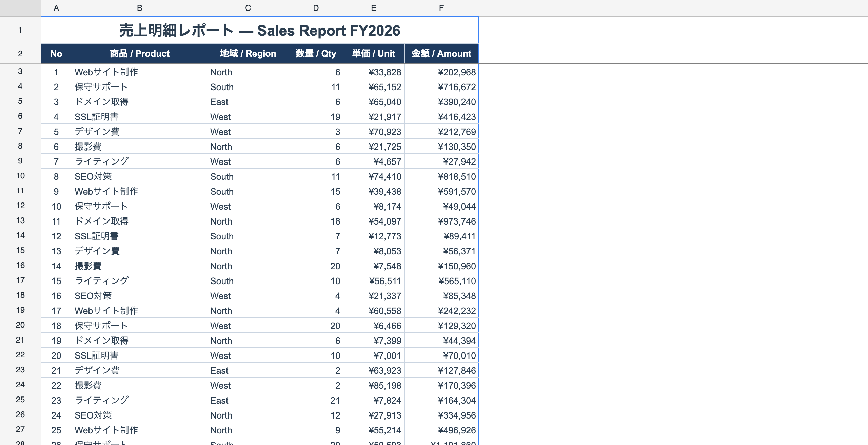Select amount cell ¥49,044

[x=441, y=206]
